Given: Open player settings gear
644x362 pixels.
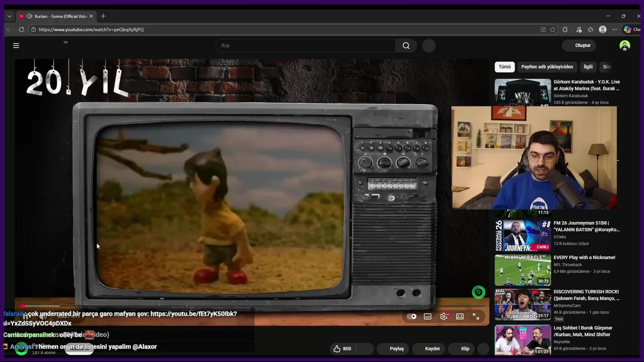Looking at the screenshot, I should [x=444, y=316].
